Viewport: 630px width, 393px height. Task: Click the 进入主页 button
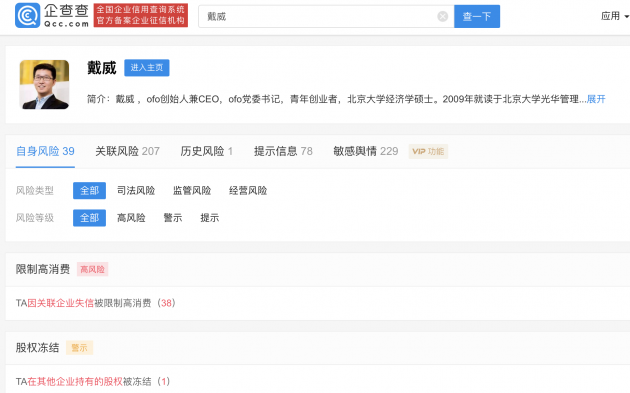coord(147,68)
